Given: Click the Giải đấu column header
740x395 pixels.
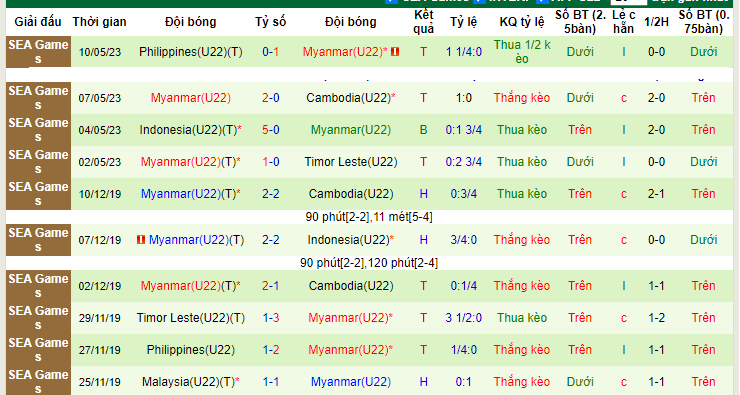Looking at the screenshot, I should 38,22.
